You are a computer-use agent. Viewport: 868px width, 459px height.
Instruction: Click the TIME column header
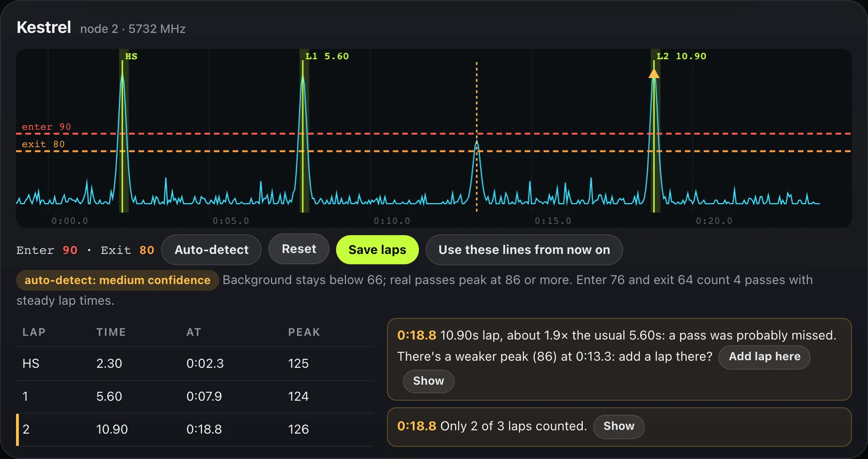[x=111, y=332]
